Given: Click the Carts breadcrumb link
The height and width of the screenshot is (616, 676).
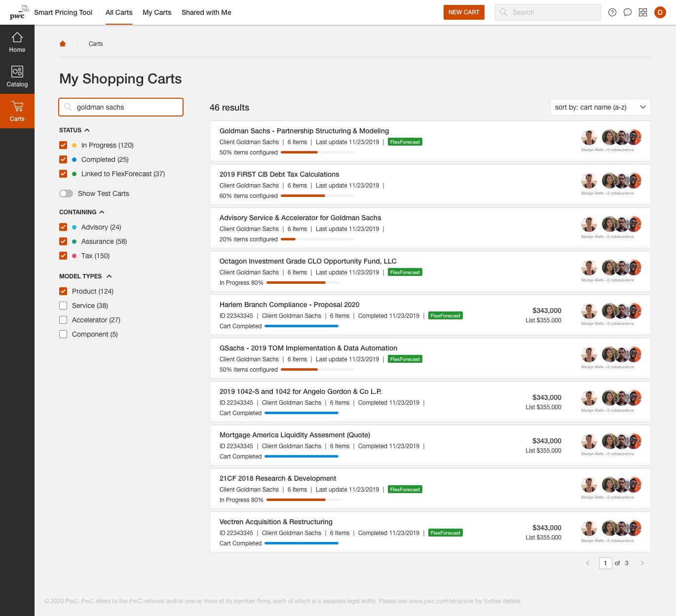Looking at the screenshot, I should 96,44.
